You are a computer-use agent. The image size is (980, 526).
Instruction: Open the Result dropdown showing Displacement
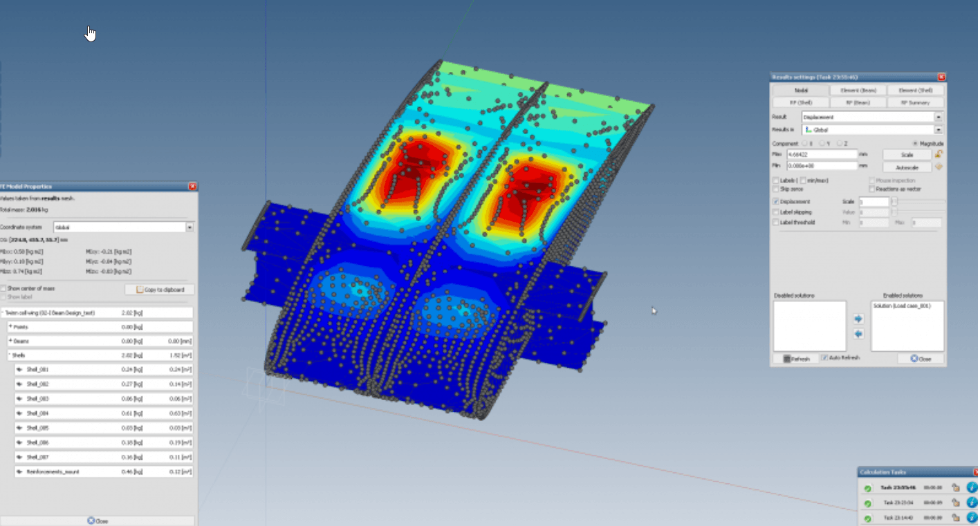[x=872, y=118]
